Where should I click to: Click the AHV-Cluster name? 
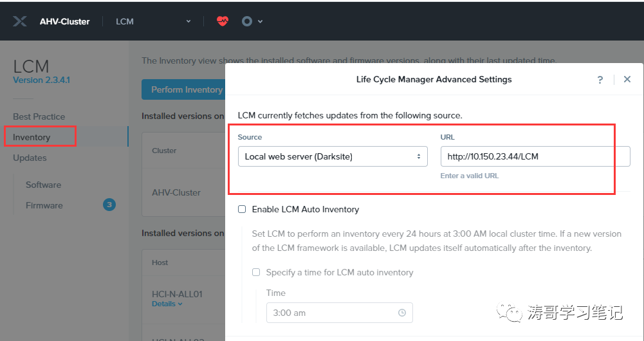64,21
